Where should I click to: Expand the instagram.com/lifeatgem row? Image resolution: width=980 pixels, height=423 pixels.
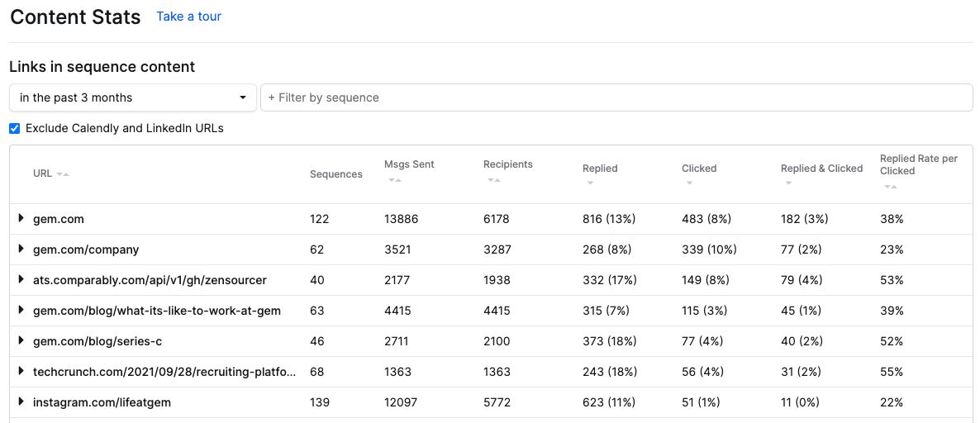[21, 402]
